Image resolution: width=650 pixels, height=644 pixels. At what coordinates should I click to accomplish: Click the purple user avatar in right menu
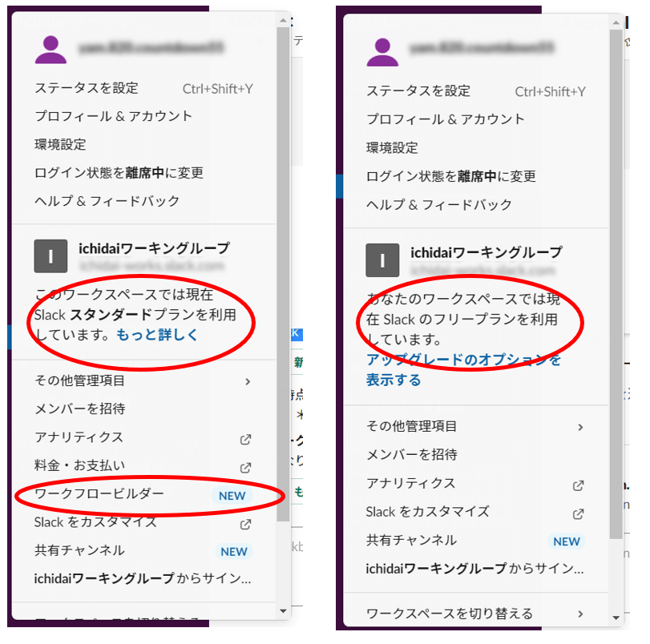coord(382,52)
